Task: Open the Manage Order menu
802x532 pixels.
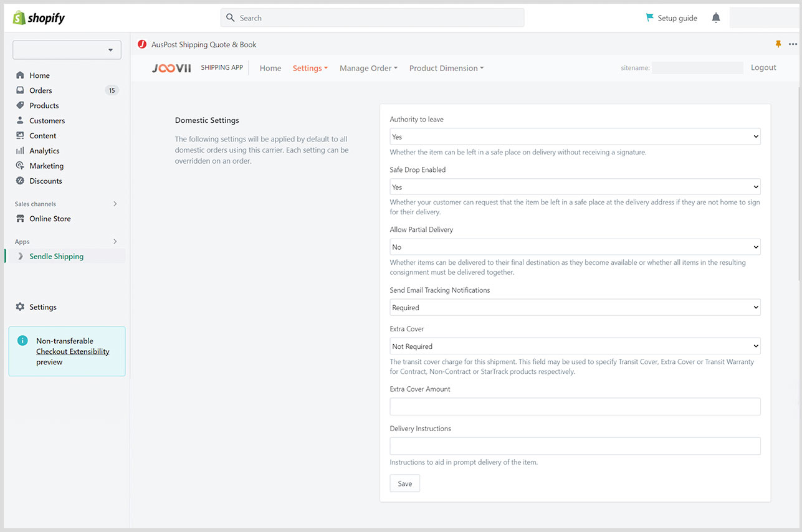Action: (368, 69)
